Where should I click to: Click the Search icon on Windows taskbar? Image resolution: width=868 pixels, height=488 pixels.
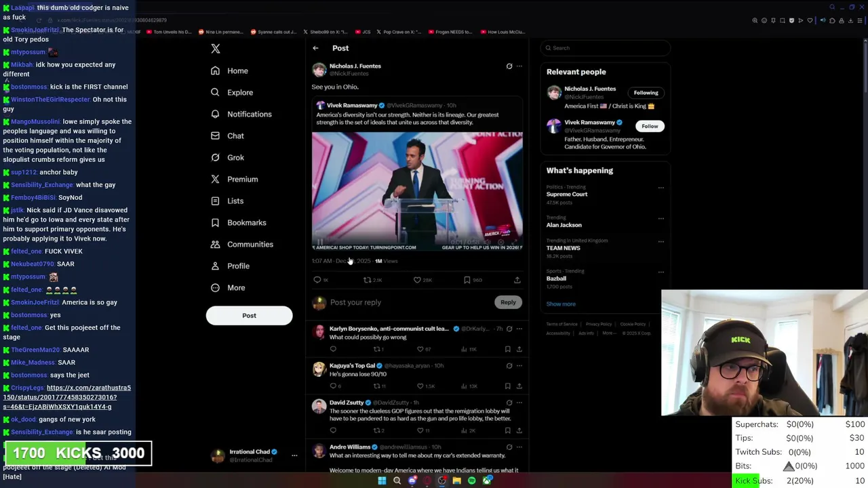tap(397, 481)
